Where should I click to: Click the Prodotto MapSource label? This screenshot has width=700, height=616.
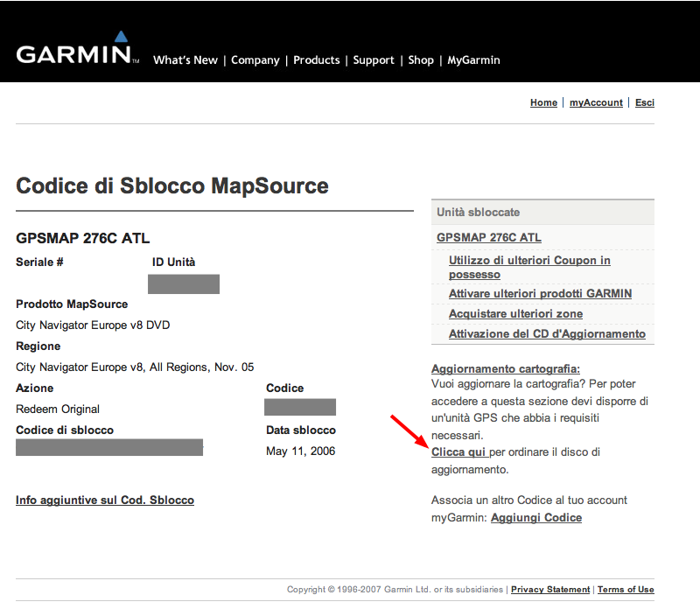click(x=72, y=304)
